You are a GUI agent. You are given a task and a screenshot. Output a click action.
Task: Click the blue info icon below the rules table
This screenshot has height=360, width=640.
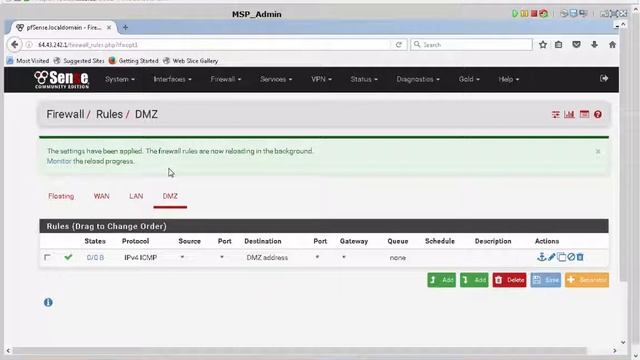(48, 302)
